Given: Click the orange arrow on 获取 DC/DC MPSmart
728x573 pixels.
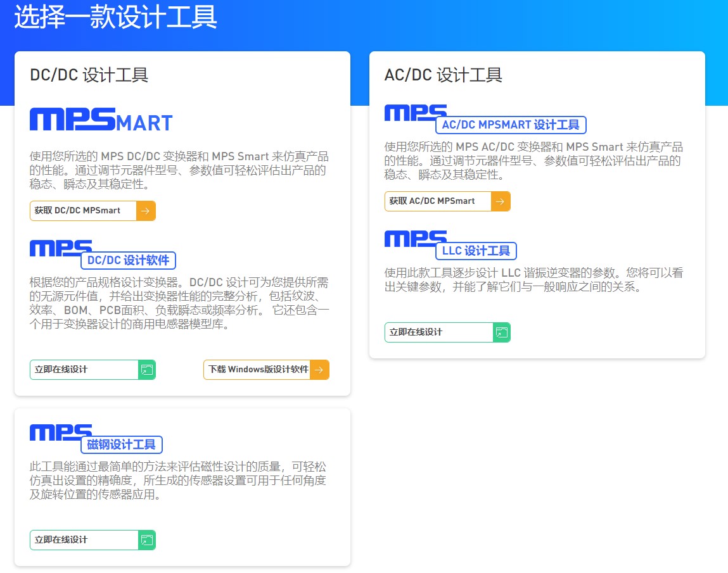Looking at the screenshot, I should [148, 210].
